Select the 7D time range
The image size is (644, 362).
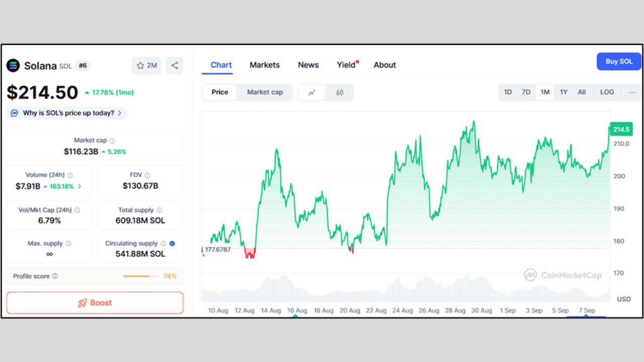pos(526,92)
